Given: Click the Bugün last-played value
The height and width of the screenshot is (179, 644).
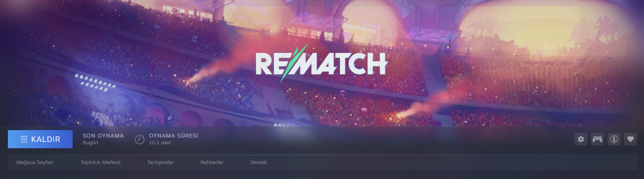Looking at the screenshot, I should coord(90,143).
